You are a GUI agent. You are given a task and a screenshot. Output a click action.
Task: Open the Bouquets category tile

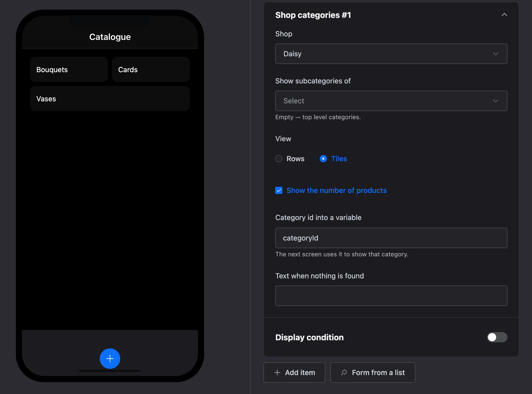(x=69, y=69)
